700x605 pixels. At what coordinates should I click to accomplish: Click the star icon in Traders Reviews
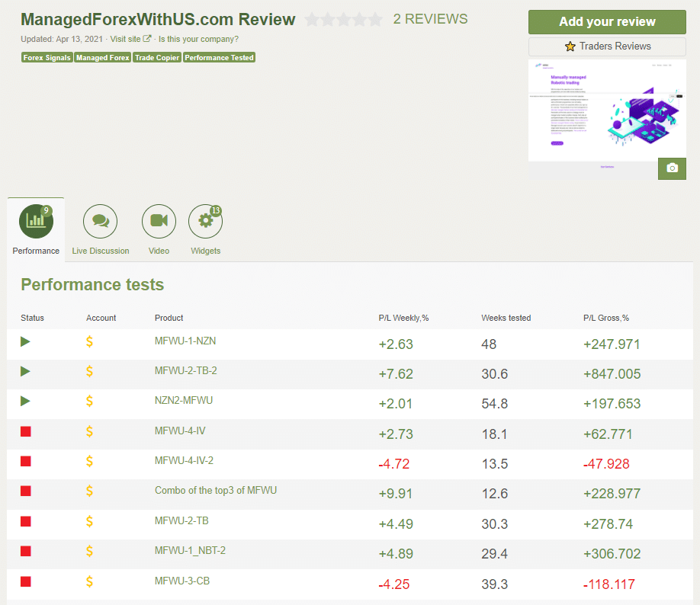click(570, 46)
